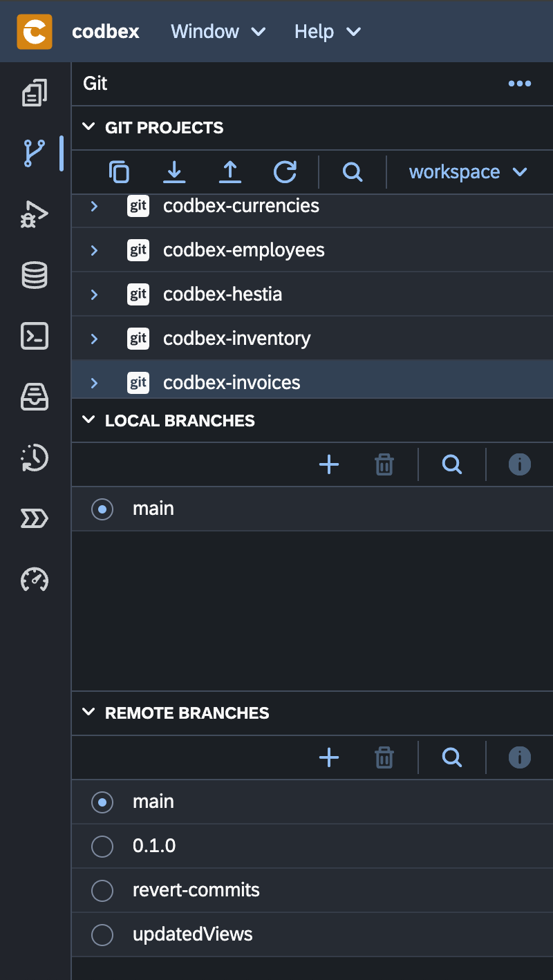This screenshot has width=553, height=980.
Task: Collapse the Git Projects section
Action: pyautogui.click(x=88, y=127)
